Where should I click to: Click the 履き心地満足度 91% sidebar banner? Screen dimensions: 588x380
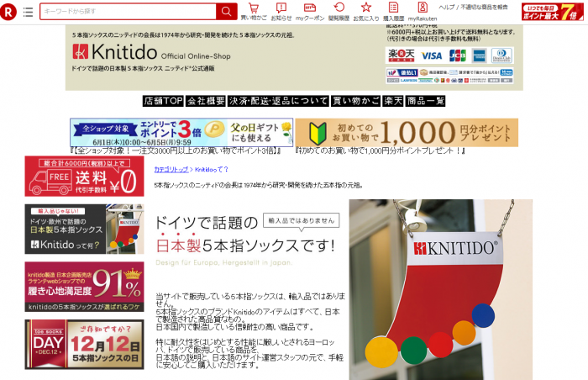[x=84, y=287]
